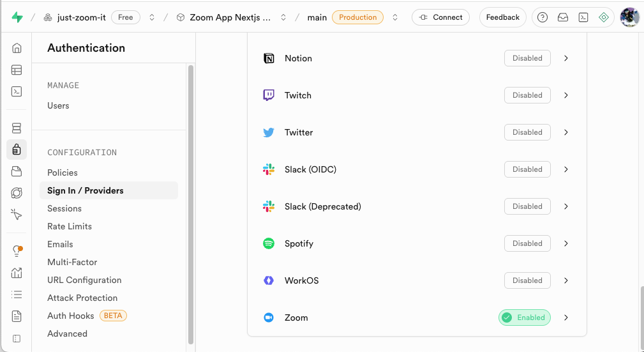Open the project switcher dropdown arrows
This screenshot has width=644, height=352.
click(283, 17)
